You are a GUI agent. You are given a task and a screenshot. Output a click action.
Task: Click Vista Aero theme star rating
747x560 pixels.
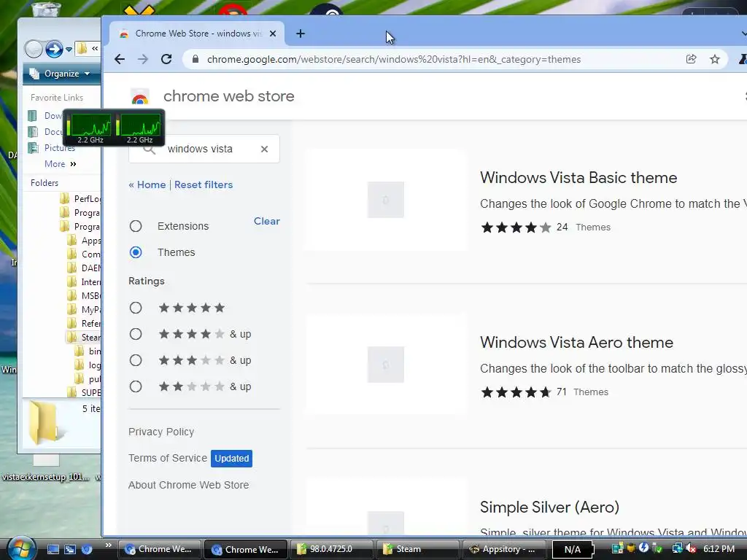516,392
